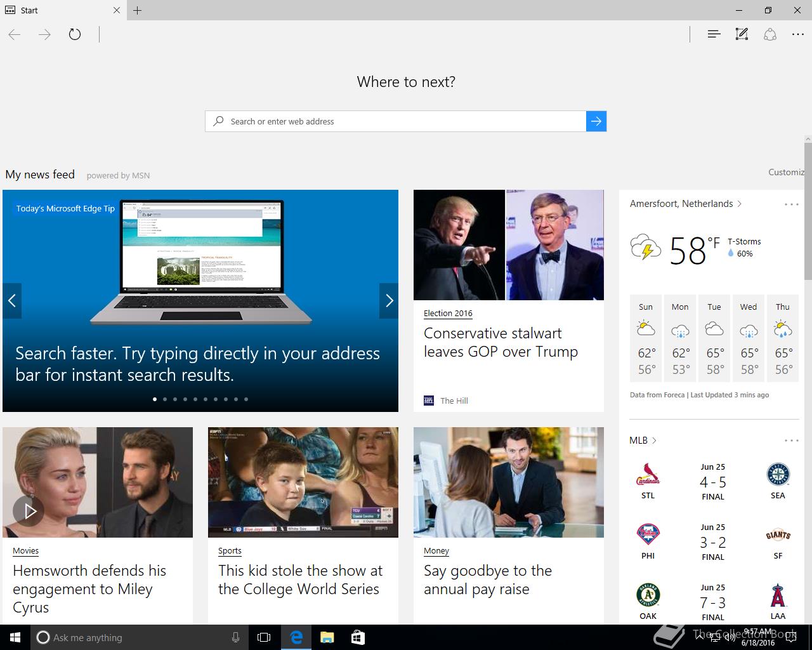Screen dimensions: 812x650
Task: Open the Share (Cortana ring) toolbar icon
Action: (x=770, y=34)
